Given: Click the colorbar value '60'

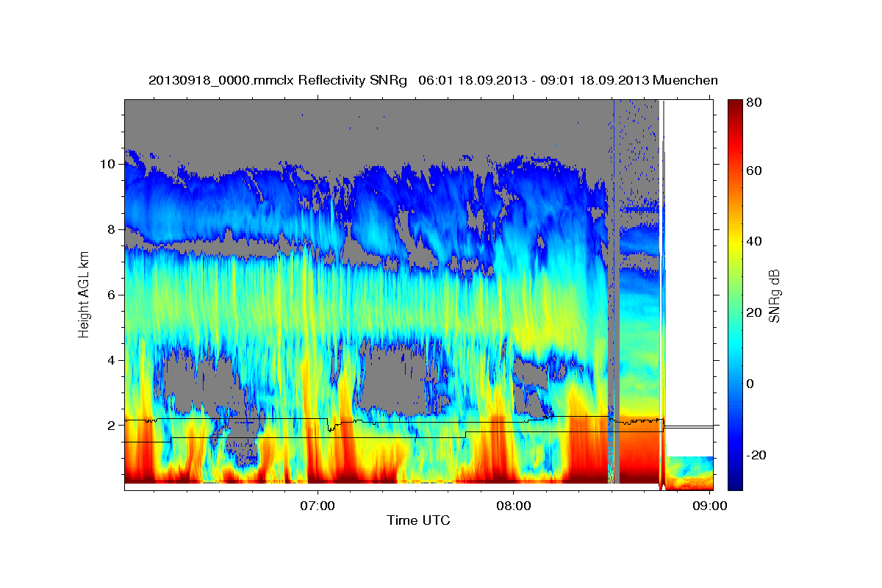Looking at the screenshot, I should 753,171.
